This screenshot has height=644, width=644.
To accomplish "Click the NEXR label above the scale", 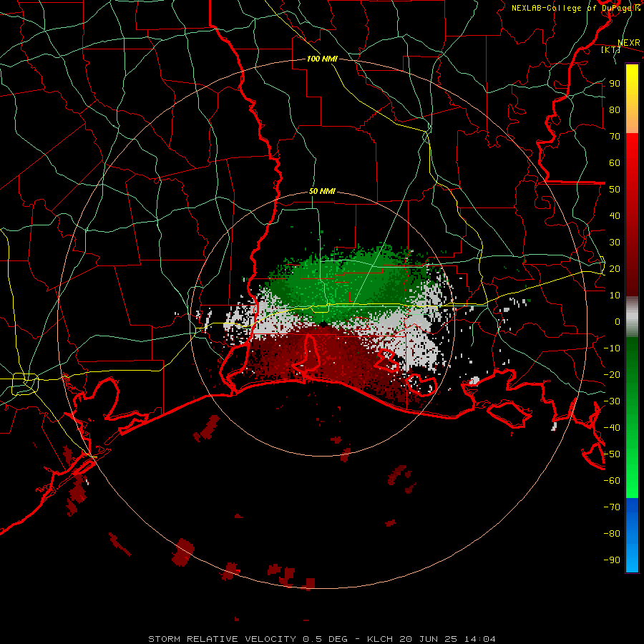I will tap(628, 43).
